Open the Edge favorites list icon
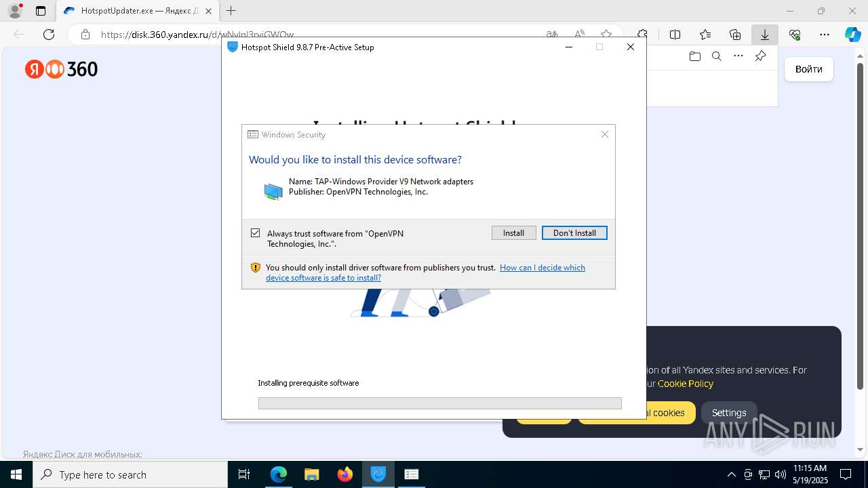This screenshot has width=868, height=488. pos(705,35)
